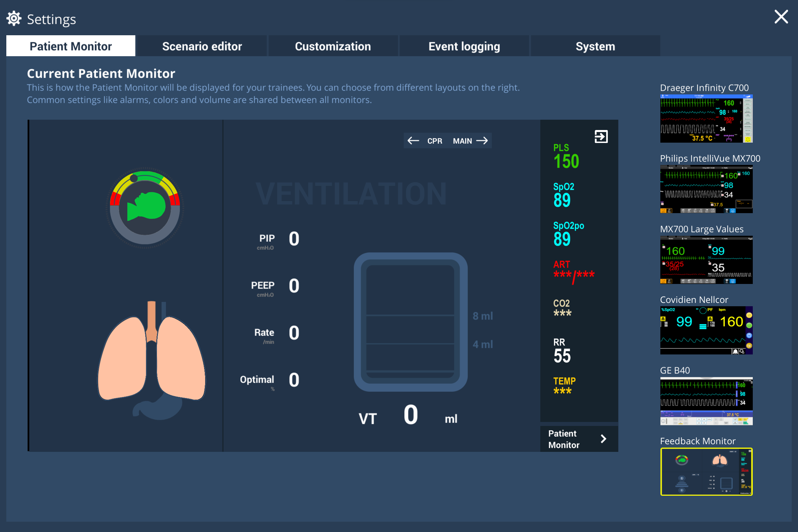Screen dimensions: 798x532
Task: Choose the GE B40 monitor layout
Action: tap(706, 401)
